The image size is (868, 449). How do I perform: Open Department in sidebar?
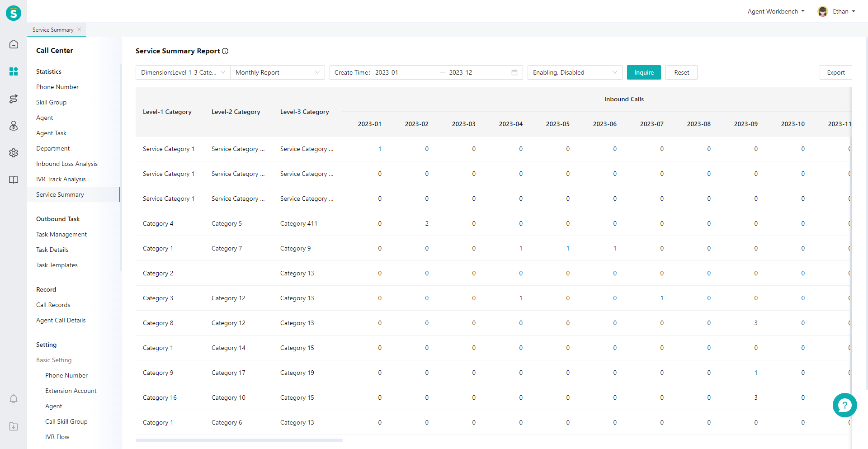(x=53, y=148)
